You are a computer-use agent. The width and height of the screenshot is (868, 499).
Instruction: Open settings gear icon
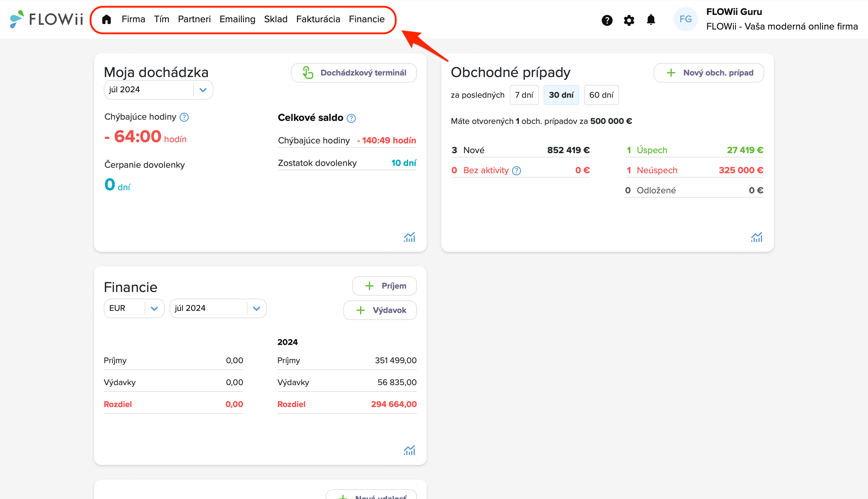coord(629,20)
